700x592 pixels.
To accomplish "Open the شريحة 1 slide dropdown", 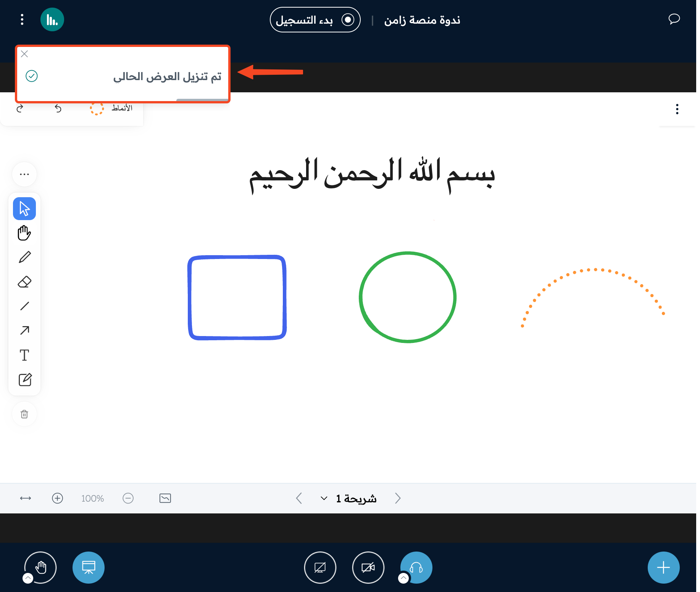I will coord(348,499).
